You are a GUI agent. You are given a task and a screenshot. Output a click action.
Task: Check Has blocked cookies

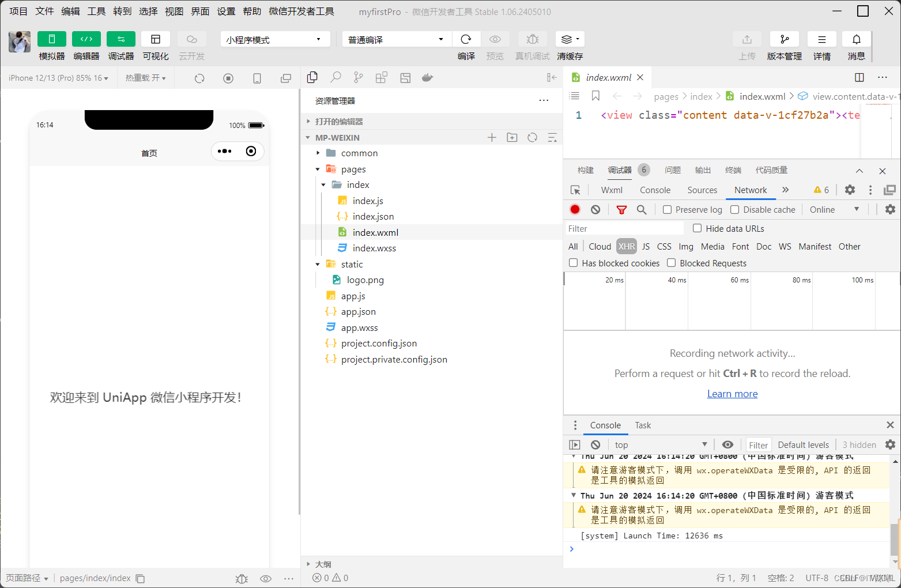573,263
